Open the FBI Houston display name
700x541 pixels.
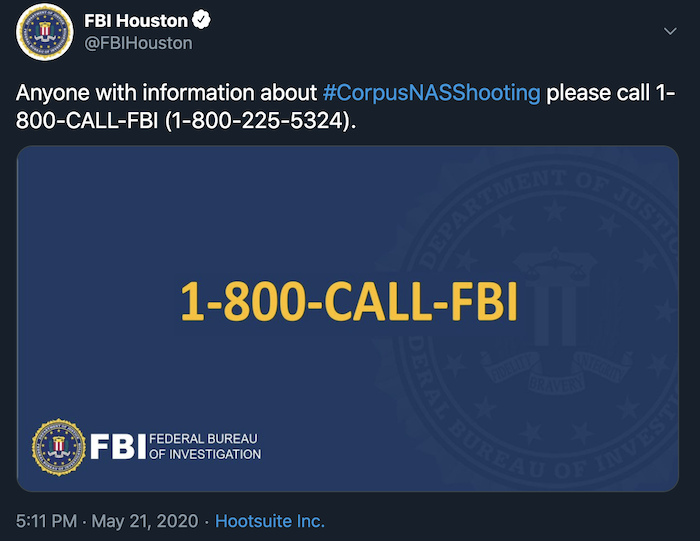pyautogui.click(x=136, y=21)
